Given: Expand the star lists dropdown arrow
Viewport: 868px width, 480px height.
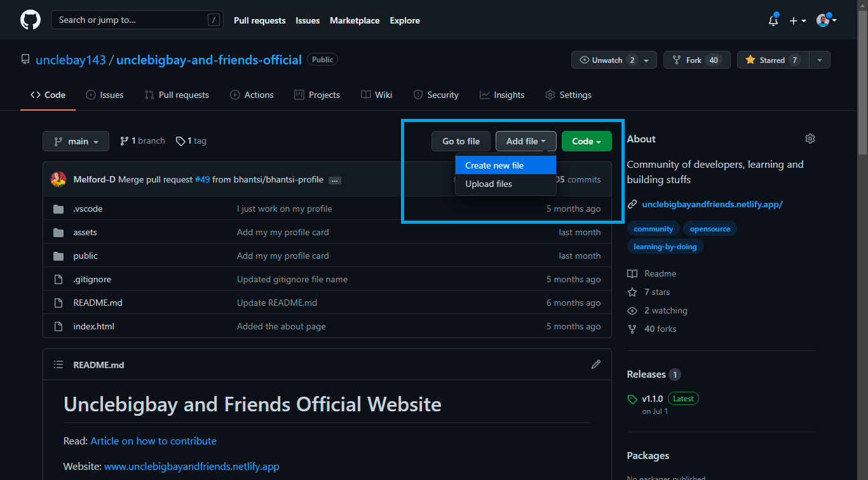Looking at the screenshot, I should [x=819, y=60].
